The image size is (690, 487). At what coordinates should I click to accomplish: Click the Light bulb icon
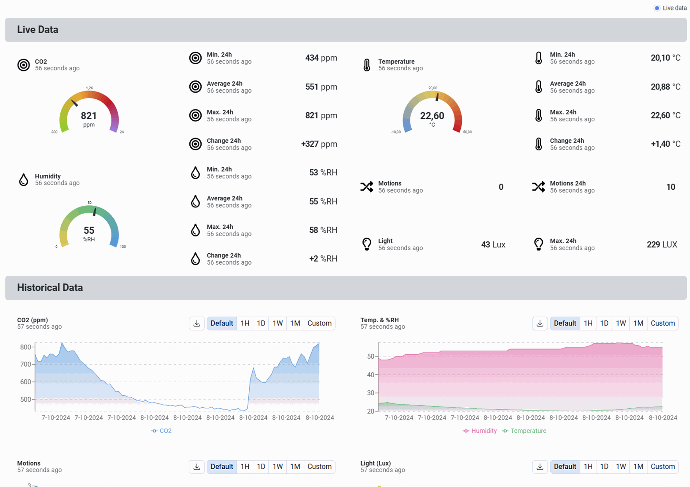point(367,244)
